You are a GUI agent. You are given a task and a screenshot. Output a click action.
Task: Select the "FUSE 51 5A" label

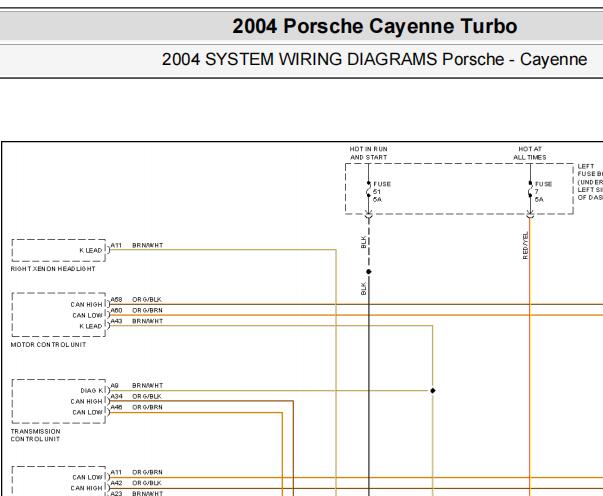pos(381,191)
